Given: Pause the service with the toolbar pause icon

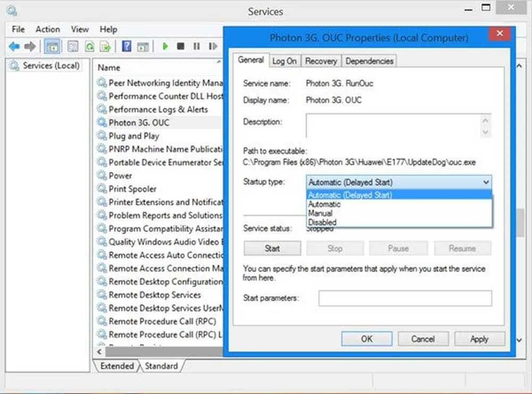Looking at the screenshot, I should (196, 46).
